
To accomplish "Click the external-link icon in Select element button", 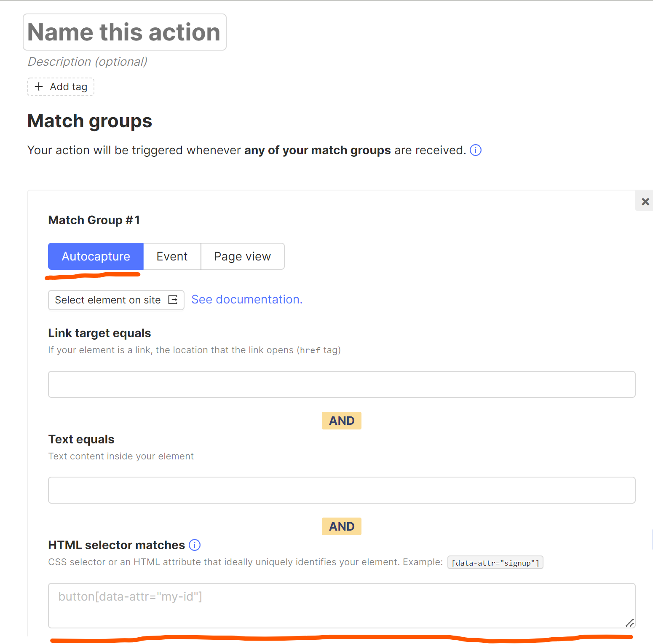I will (174, 300).
